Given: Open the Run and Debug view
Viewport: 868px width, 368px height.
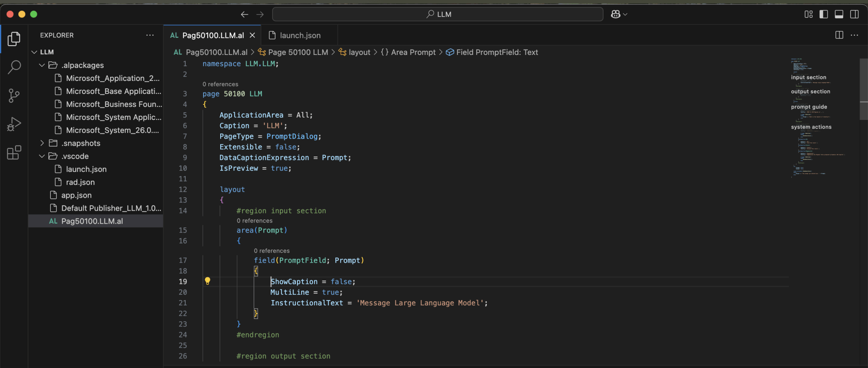Looking at the screenshot, I should [x=14, y=124].
